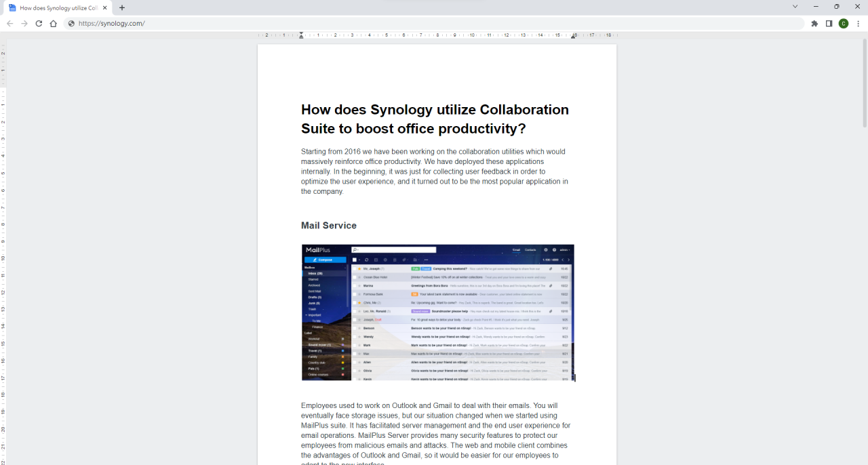This screenshot has height=465, width=868.
Task: Click the trash icon in the mail toolbar
Action: coord(394,260)
